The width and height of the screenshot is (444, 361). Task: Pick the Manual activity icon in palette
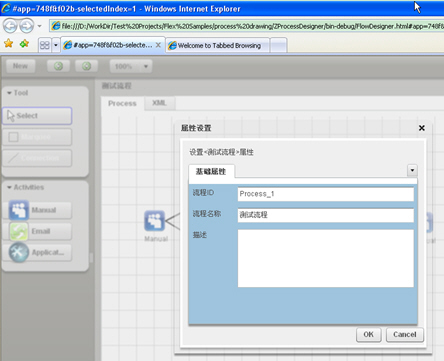point(18,210)
